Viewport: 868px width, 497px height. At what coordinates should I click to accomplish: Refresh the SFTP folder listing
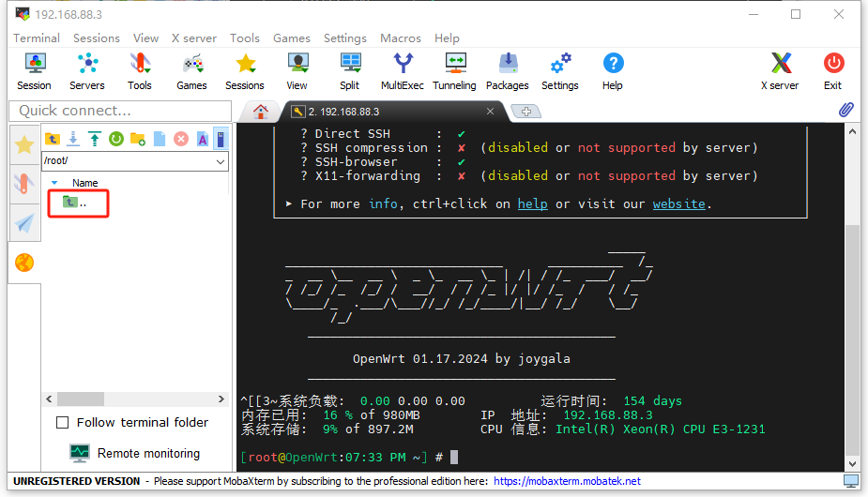116,139
